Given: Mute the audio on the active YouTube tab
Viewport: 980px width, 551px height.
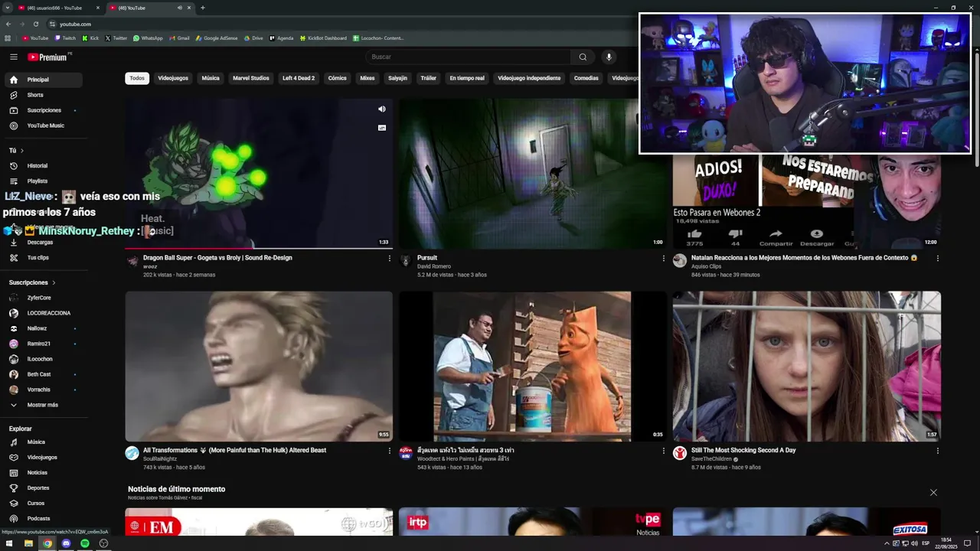Looking at the screenshot, I should [x=180, y=8].
